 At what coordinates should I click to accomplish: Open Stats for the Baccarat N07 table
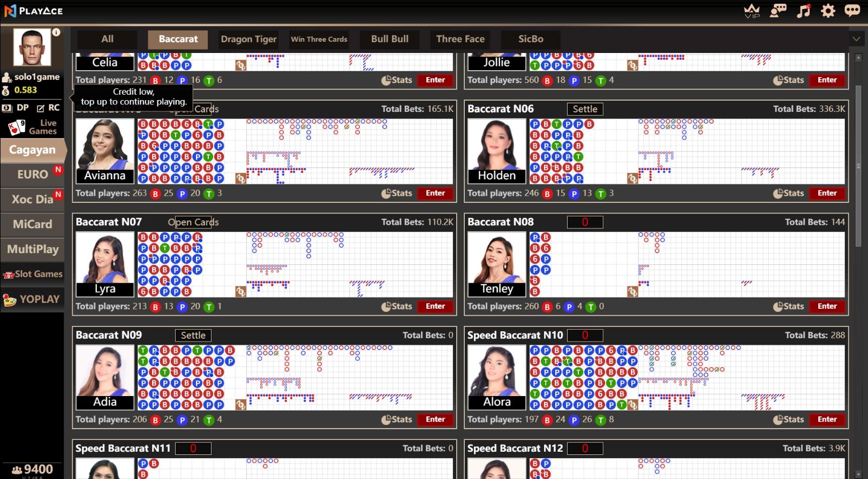[397, 306]
